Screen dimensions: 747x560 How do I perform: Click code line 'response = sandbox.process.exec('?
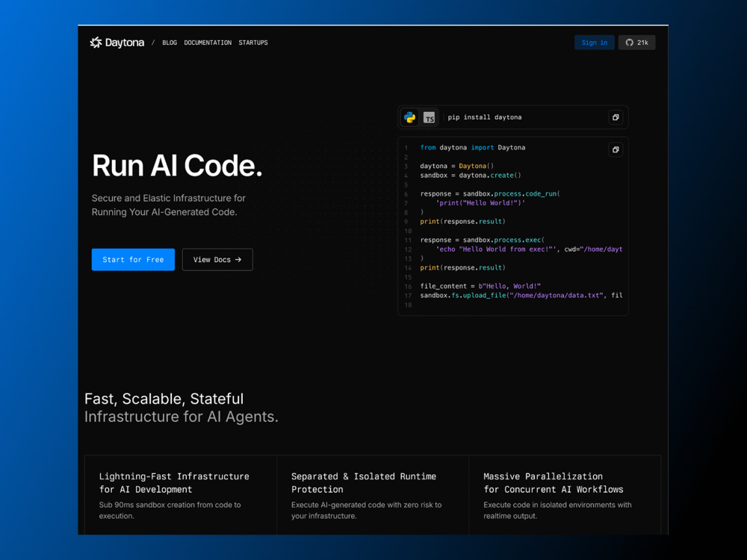point(482,240)
